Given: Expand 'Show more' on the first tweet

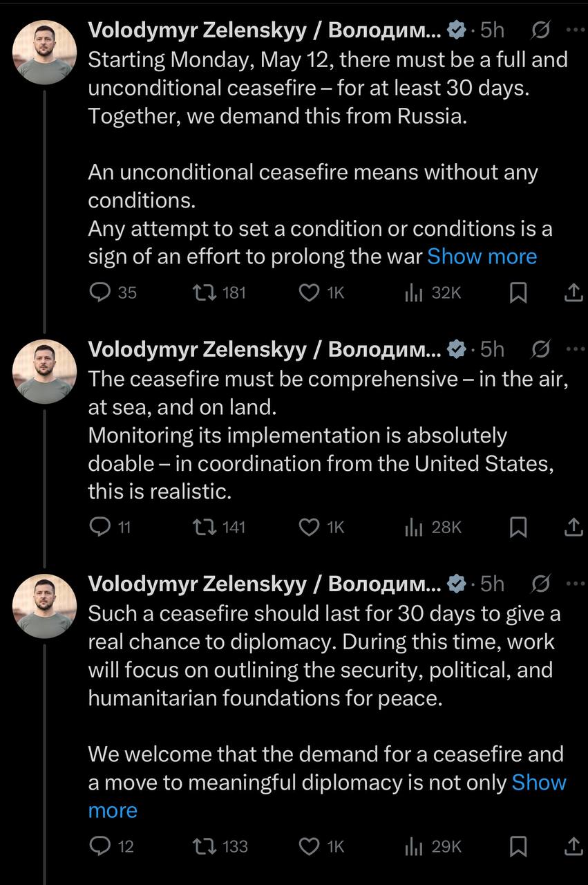Looking at the screenshot, I should click(x=482, y=257).
